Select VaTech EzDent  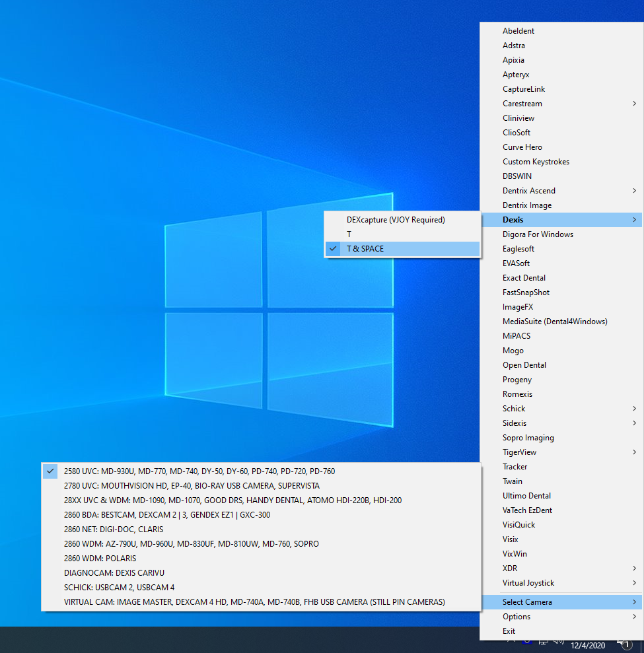pos(561,510)
